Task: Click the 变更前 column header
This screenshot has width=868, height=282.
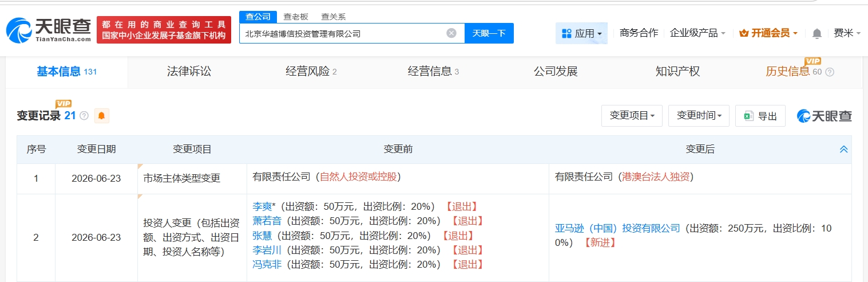Action: click(x=398, y=150)
